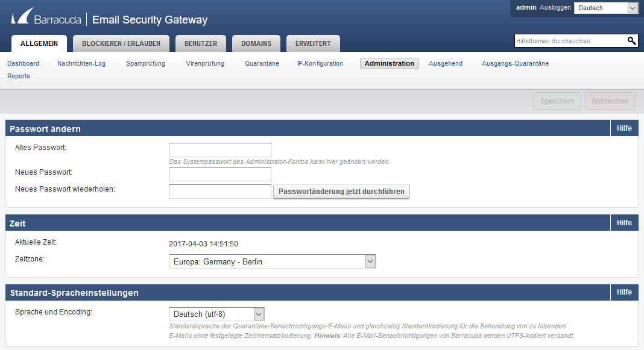Click the Barracuda logo
The height and width of the screenshot is (350, 644).
[47, 19]
